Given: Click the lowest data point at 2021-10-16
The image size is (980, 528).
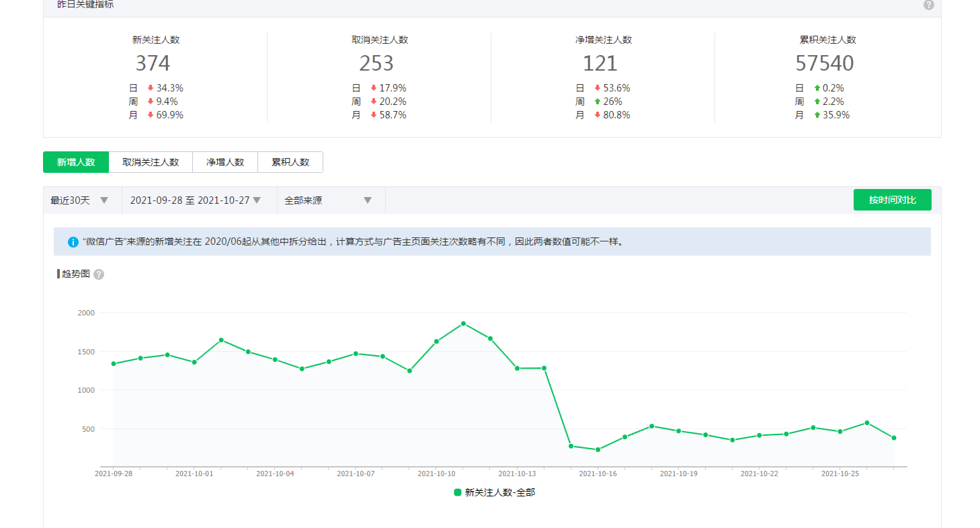Looking at the screenshot, I should [x=598, y=449].
